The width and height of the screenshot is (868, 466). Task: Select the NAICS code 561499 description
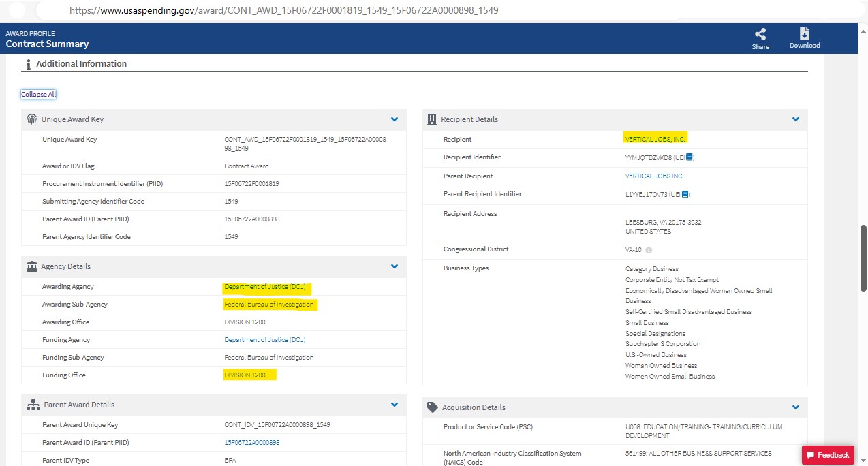[x=698, y=454]
